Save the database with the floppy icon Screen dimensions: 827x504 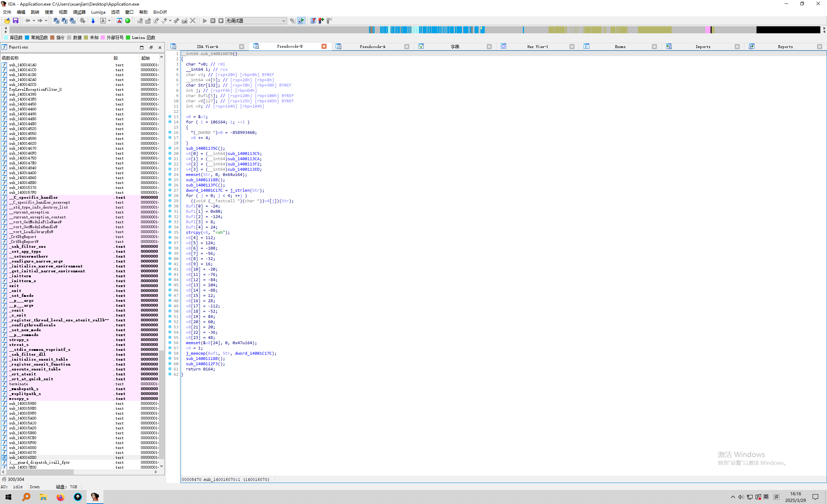pyautogui.click(x=15, y=21)
